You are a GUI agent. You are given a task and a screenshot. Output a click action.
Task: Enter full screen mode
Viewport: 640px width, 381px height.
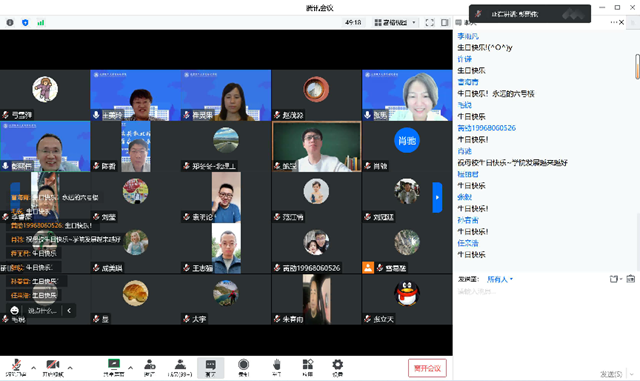[430, 22]
